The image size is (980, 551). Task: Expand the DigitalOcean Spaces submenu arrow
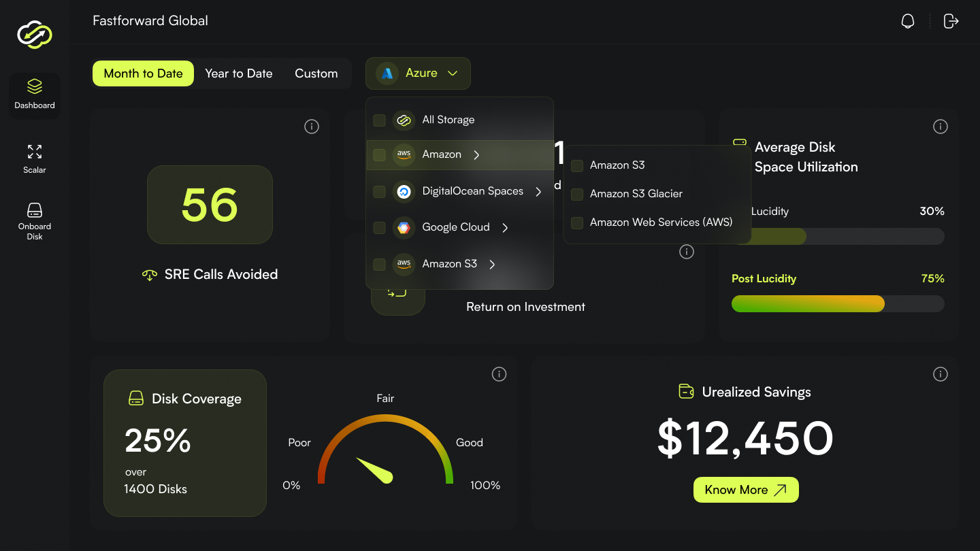coord(538,192)
